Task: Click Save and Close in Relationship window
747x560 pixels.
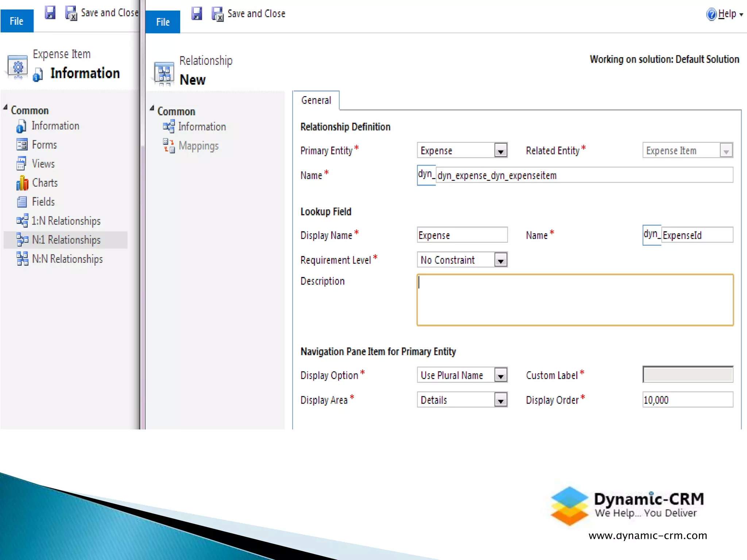Action: [x=256, y=13]
